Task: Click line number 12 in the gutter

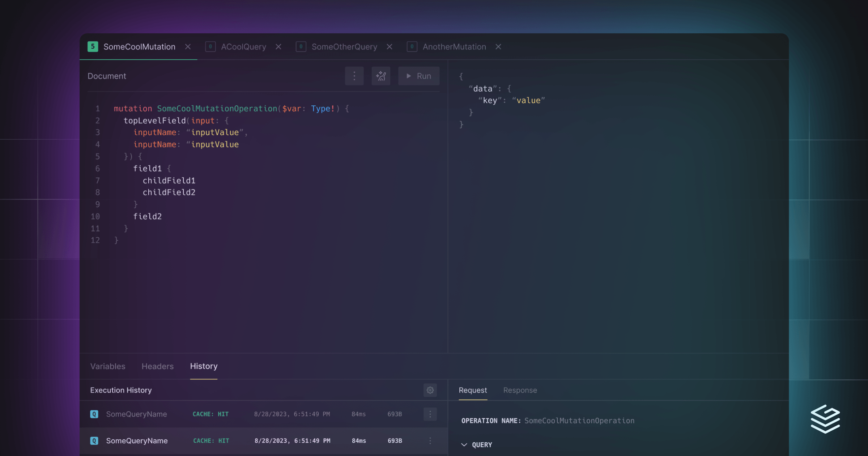Action: tap(95, 240)
